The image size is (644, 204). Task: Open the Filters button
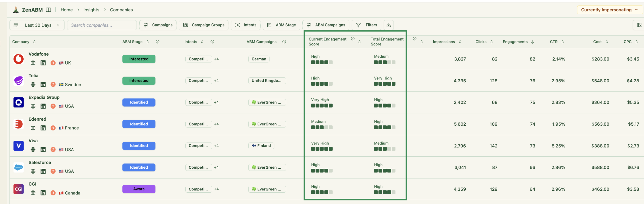tap(367, 25)
